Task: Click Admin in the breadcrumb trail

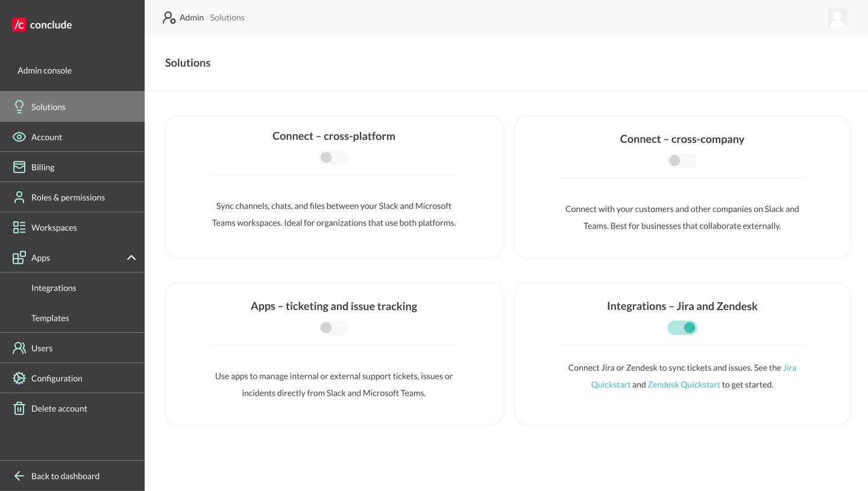Action: click(192, 17)
